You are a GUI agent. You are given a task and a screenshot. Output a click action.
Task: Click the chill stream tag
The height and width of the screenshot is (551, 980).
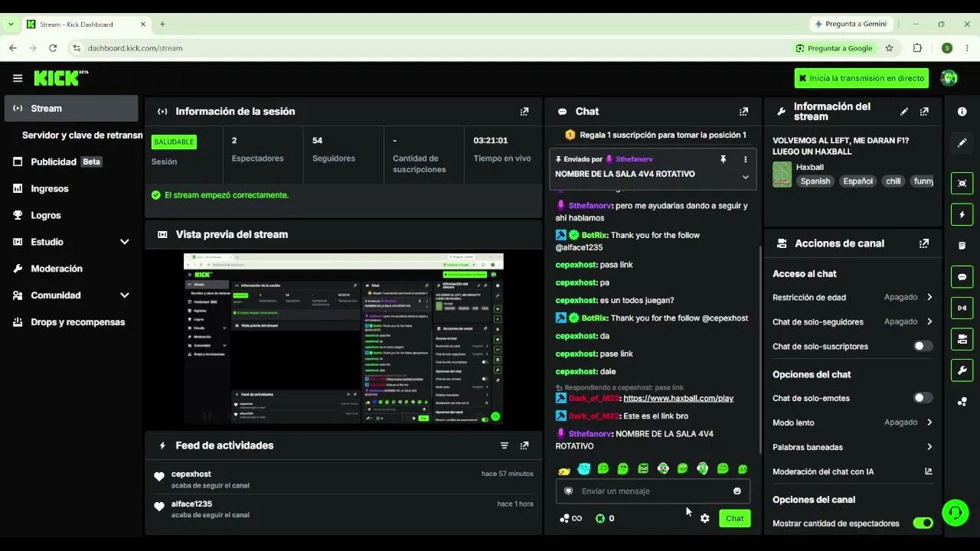click(893, 181)
